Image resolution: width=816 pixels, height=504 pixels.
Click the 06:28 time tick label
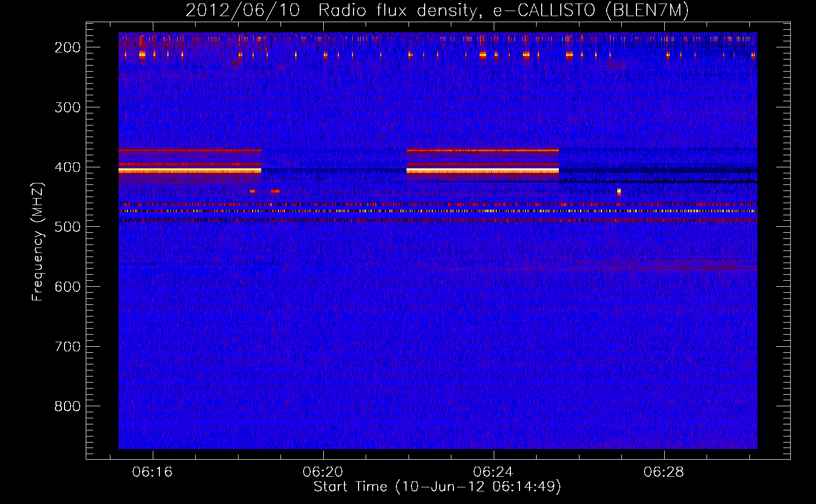click(664, 472)
